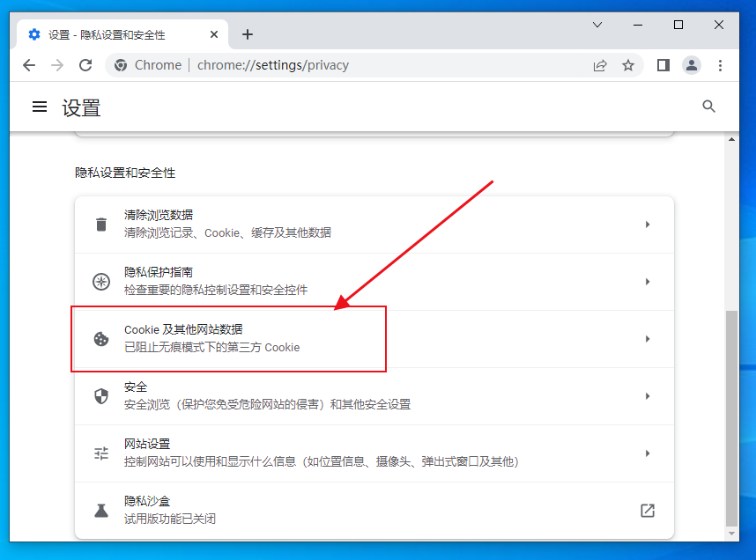Viewport: 756px width, 560px height.
Task: Click the flask icon for 隐私沙盒
Action: pos(101,511)
